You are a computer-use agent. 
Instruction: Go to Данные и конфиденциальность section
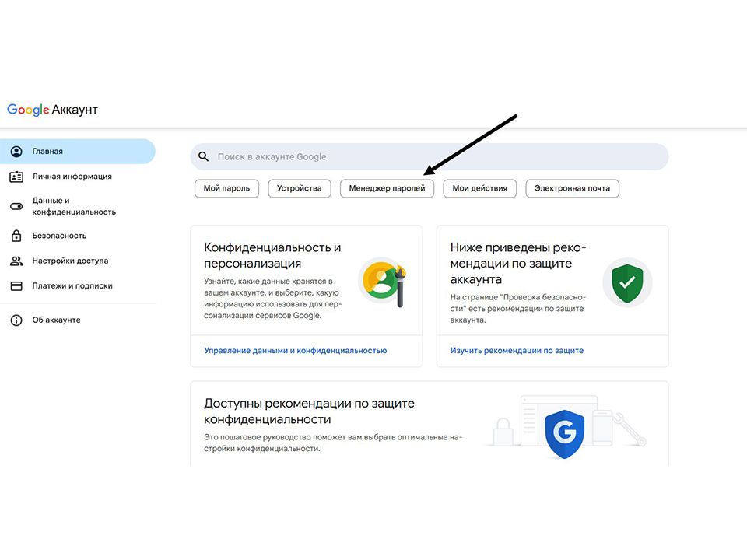tap(78, 206)
